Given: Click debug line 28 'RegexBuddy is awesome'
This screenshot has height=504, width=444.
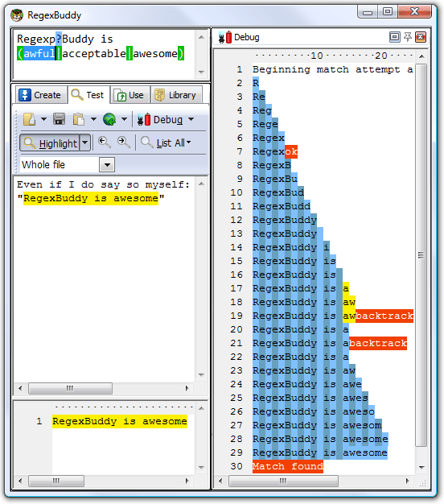Looking at the screenshot, I should click(x=320, y=439).
